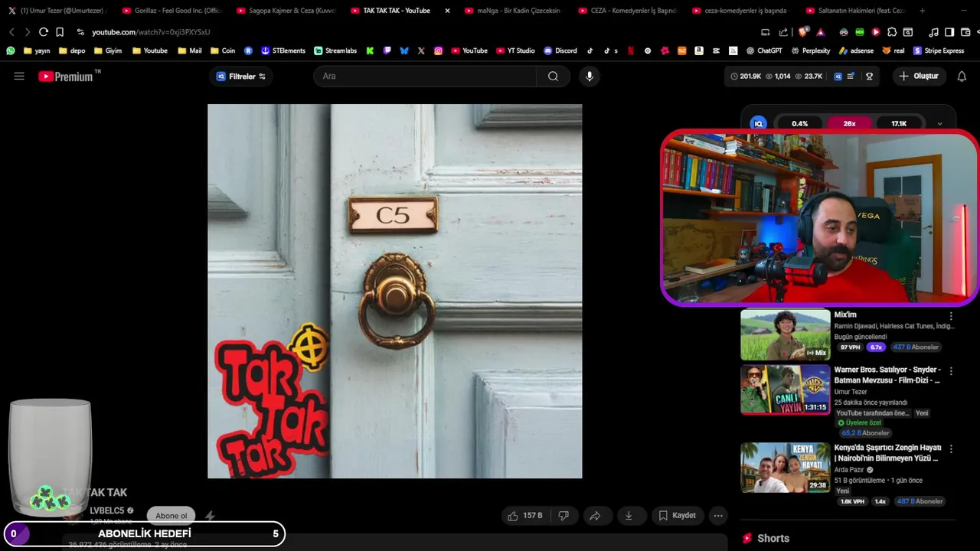The image size is (980, 551).
Task: Save video with Kaydet button
Action: point(678,516)
